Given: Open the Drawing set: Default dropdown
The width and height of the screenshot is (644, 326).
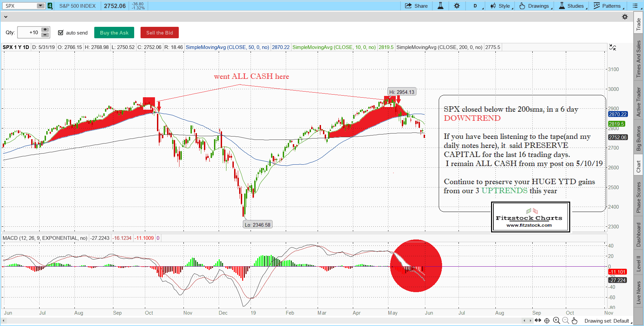Looking at the screenshot, I should pos(608,321).
